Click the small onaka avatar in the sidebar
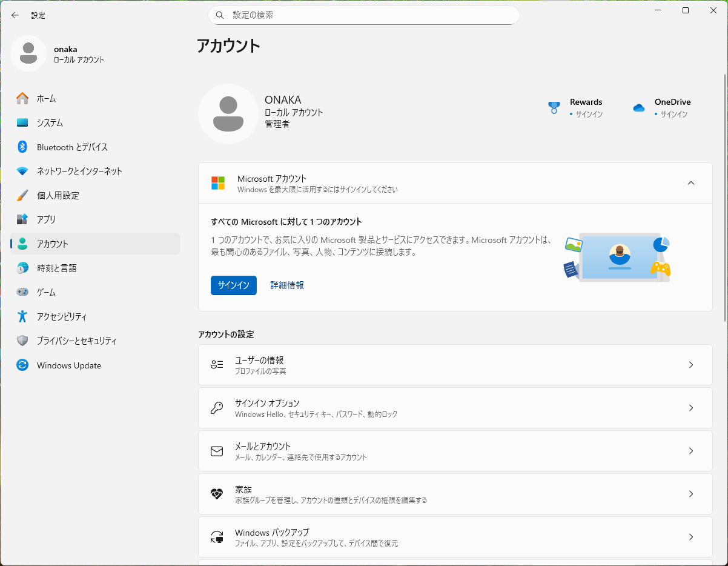728x566 pixels. point(28,53)
